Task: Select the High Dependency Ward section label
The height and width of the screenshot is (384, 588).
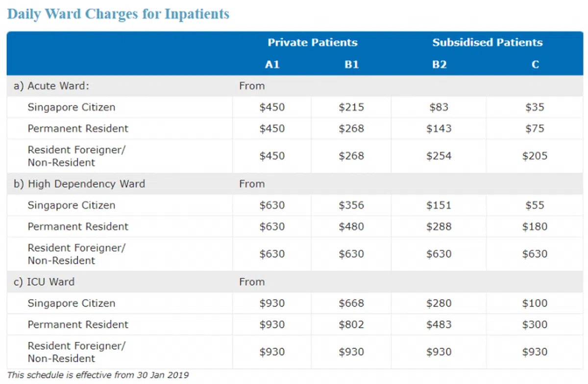Action: point(79,184)
